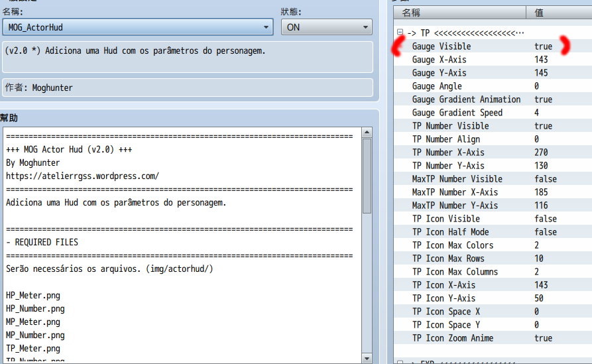The width and height of the screenshot is (592, 364).
Task: Select the TP Icon Max Columns parameter
Action: [493, 271]
